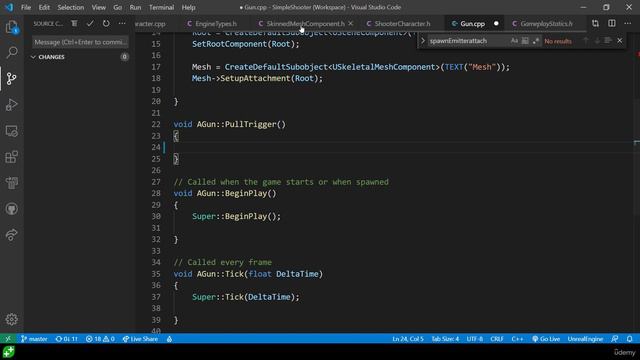The width and height of the screenshot is (640, 360).
Task: Click Live Share in status bar
Action: 140,339
